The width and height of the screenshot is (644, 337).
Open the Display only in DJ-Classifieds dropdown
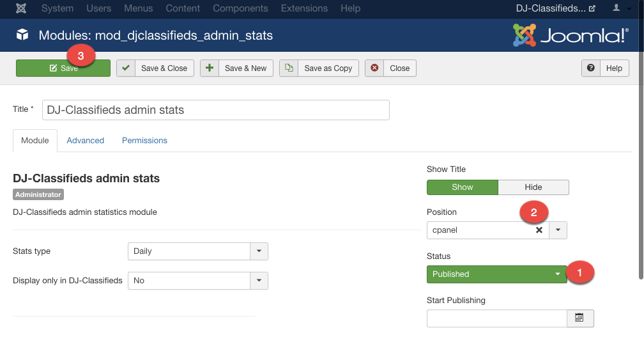click(198, 281)
